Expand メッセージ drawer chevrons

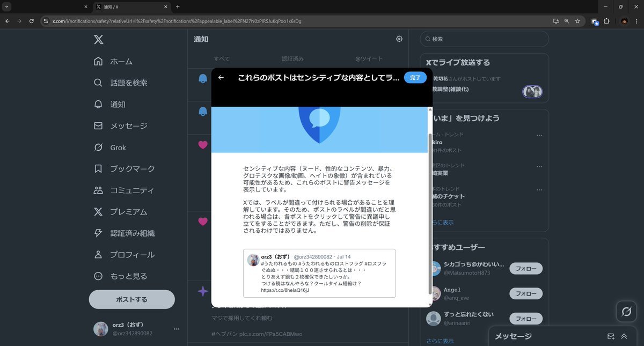point(624,336)
